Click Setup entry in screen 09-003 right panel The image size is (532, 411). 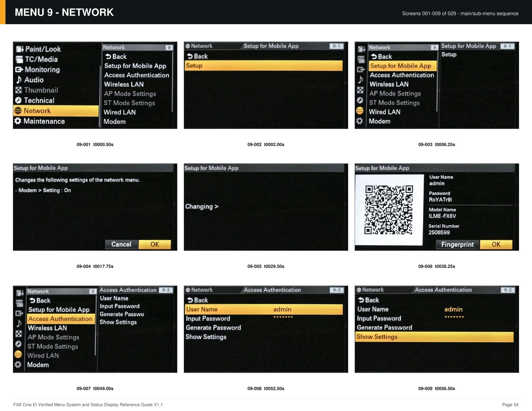(x=449, y=54)
